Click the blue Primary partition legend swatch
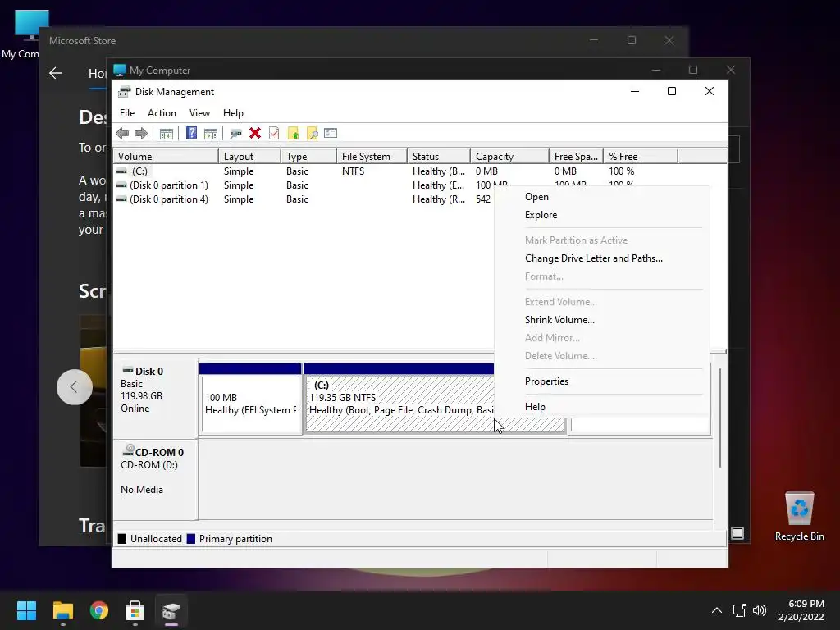The height and width of the screenshot is (630, 840). pos(190,539)
